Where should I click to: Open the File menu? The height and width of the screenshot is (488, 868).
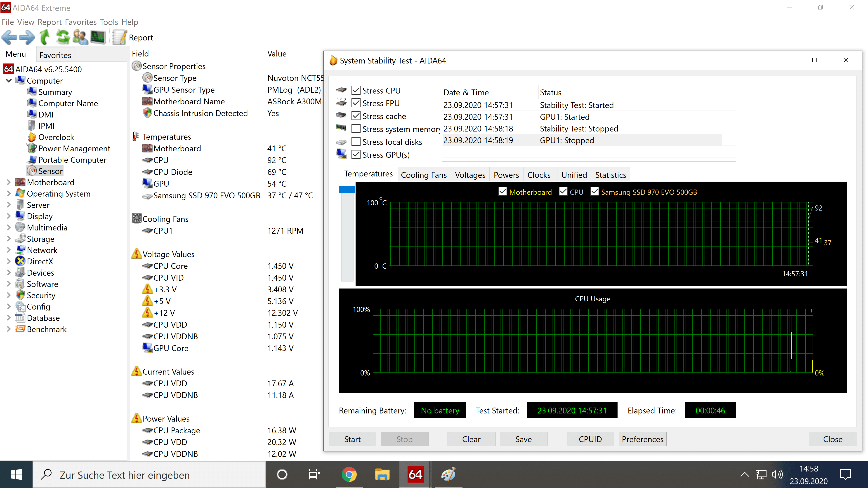[x=8, y=22]
